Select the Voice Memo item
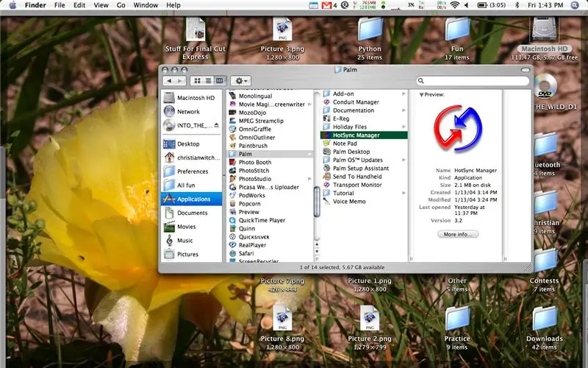588x368 pixels. tap(349, 201)
